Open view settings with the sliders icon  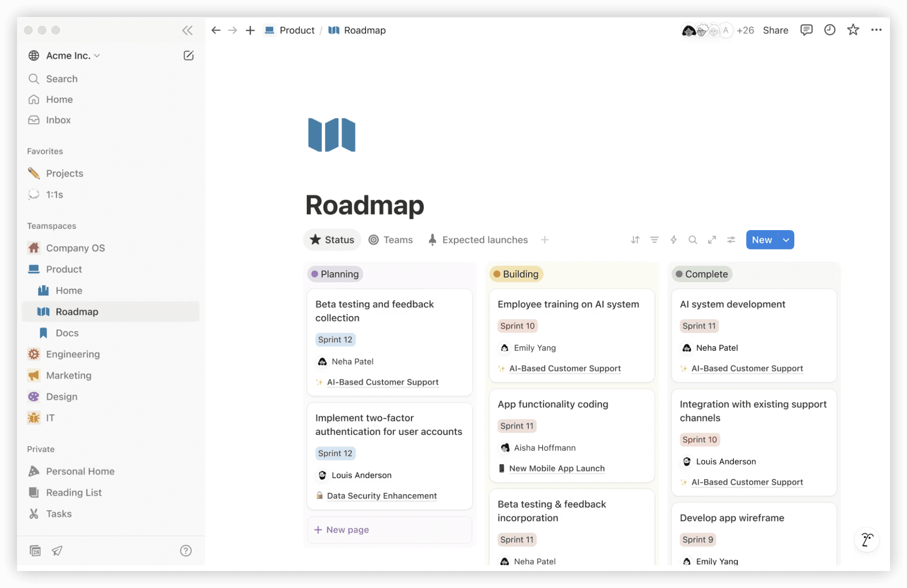click(731, 240)
